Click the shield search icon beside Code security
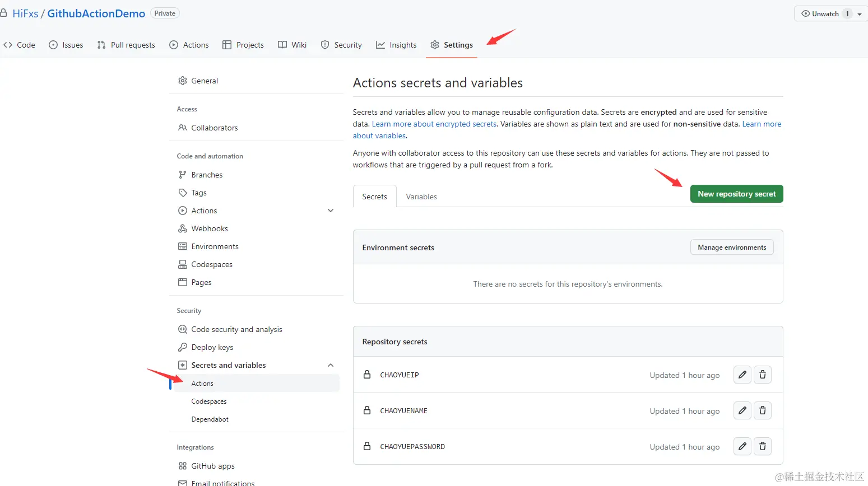This screenshot has height=486, width=868. pos(183,329)
